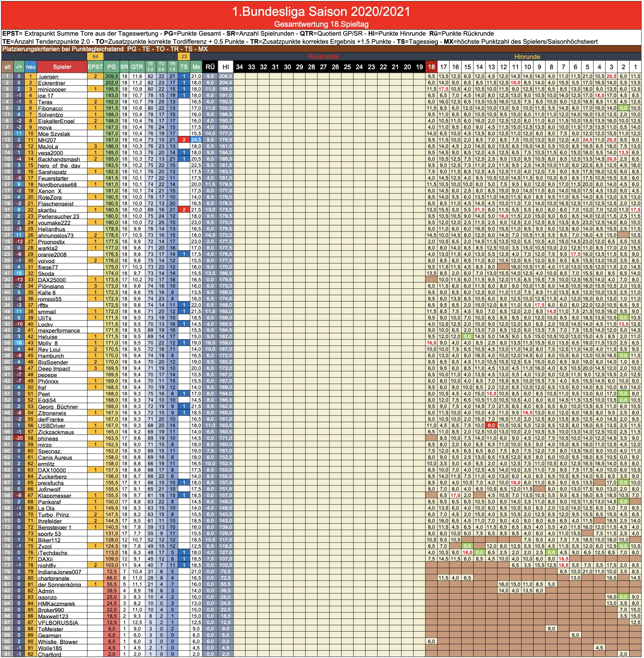644x658 pixels.
Task: Select player name "Eckrentner"
Action: click(52, 83)
